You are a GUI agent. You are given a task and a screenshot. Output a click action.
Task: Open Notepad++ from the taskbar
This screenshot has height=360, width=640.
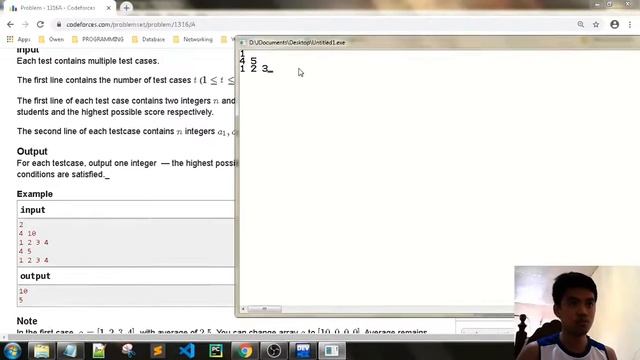99,351
